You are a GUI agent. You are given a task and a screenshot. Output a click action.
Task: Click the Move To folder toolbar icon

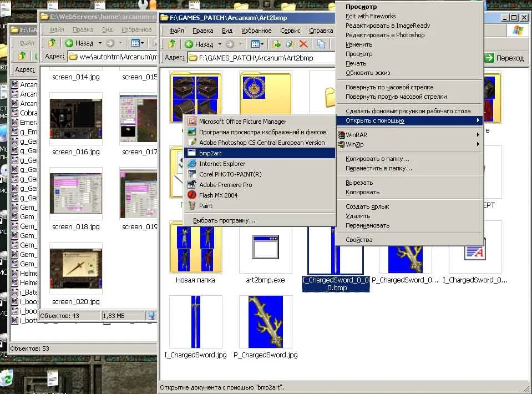277,44
